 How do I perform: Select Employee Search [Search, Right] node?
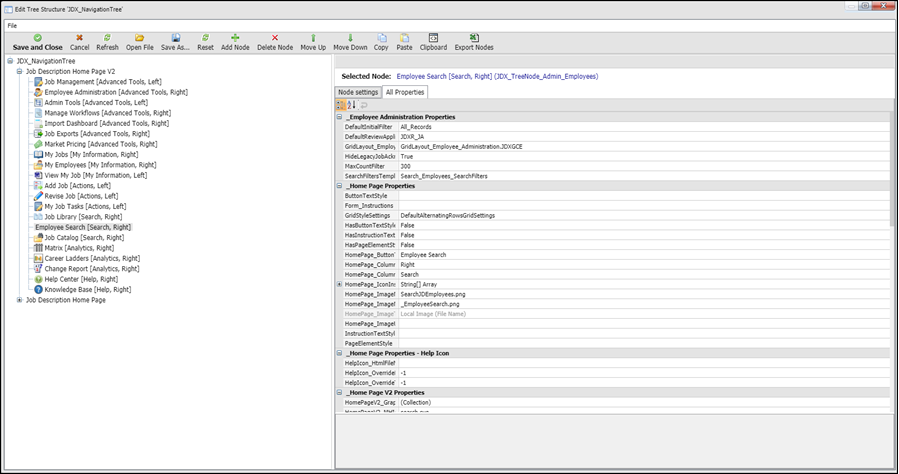[83, 228]
